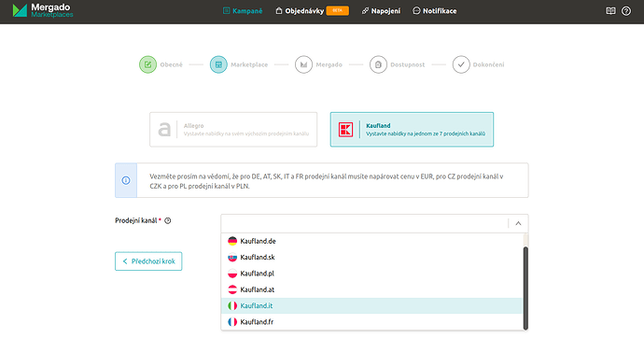The image size is (644, 338).
Task: Click the Dostupnost step circle icon
Action: point(378,64)
